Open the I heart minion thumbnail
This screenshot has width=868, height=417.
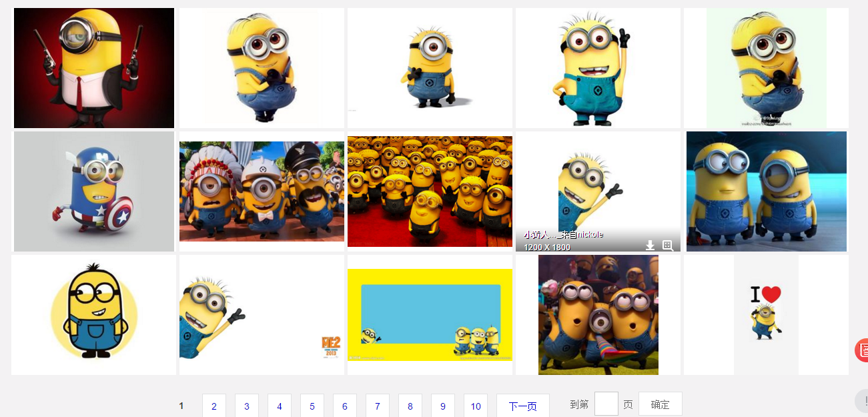pos(766,315)
